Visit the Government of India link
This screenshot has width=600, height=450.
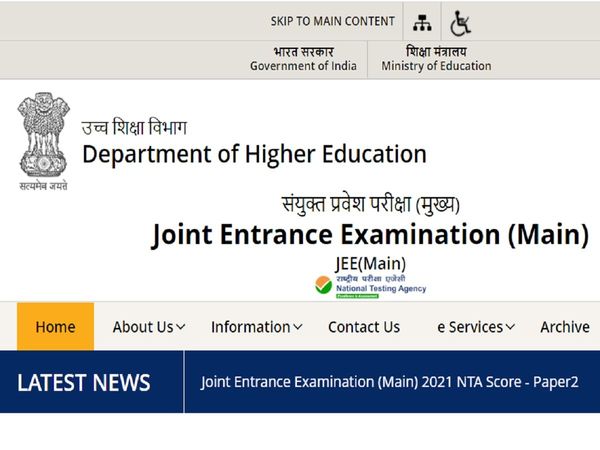point(303,59)
